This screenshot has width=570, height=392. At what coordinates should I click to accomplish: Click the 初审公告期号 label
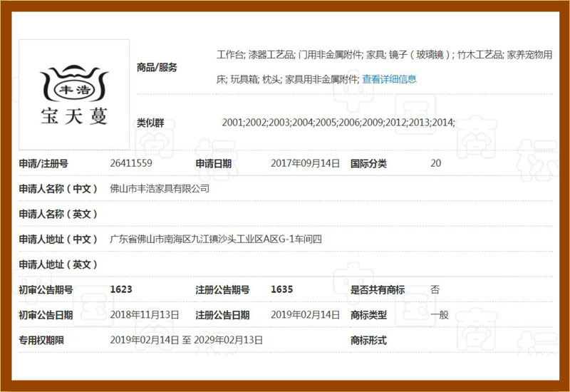tap(46, 290)
